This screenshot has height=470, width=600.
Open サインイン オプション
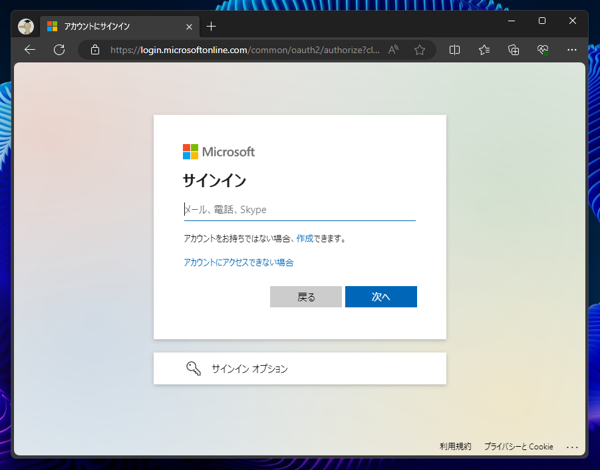point(300,368)
